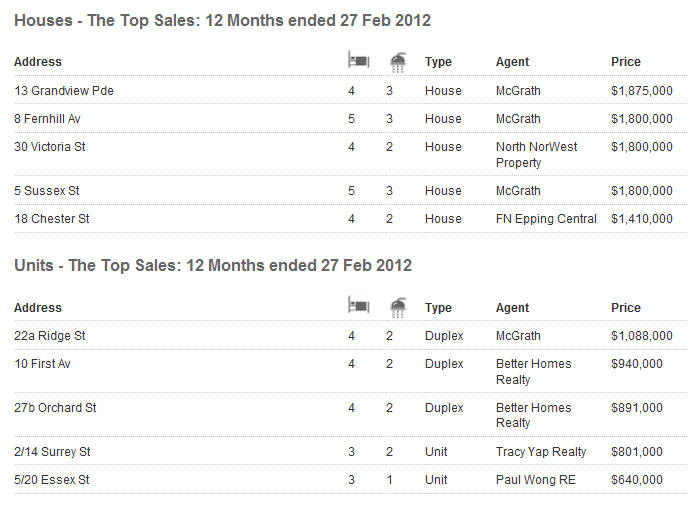Open the 22a Ridge St duplex
This screenshot has height=505, width=688.
(x=50, y=336)
